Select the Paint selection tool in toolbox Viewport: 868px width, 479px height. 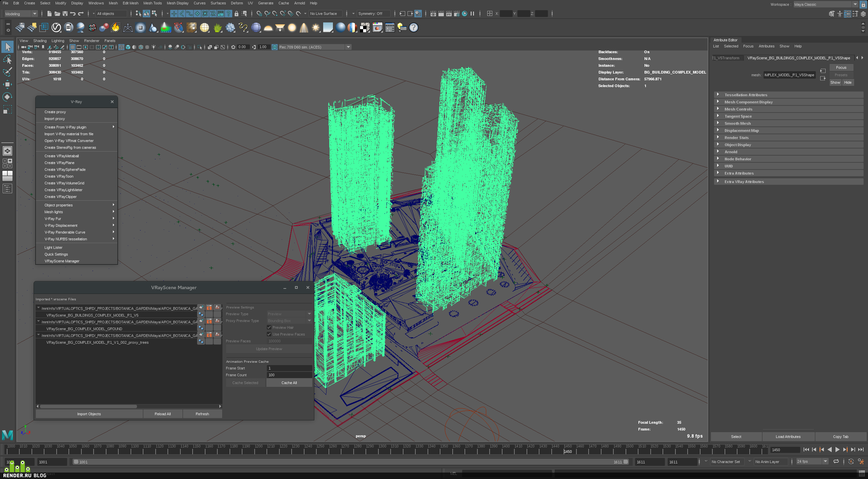[7, 72]
